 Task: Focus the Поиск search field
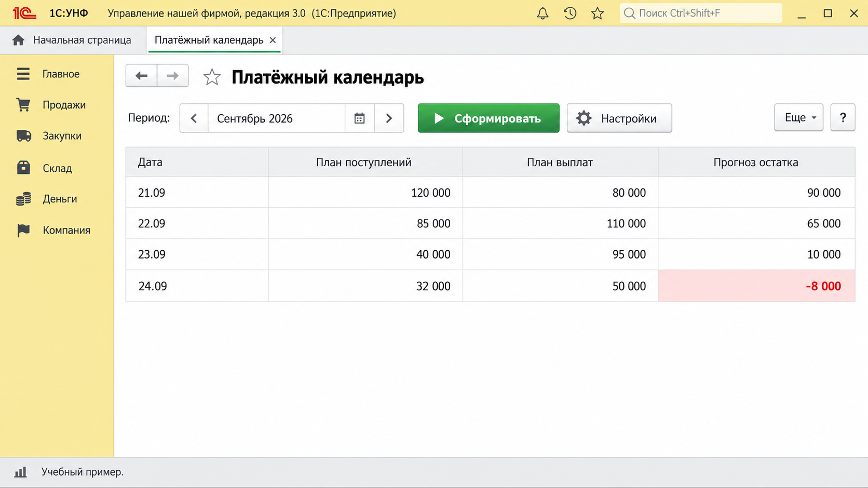(x=701, y=13)
